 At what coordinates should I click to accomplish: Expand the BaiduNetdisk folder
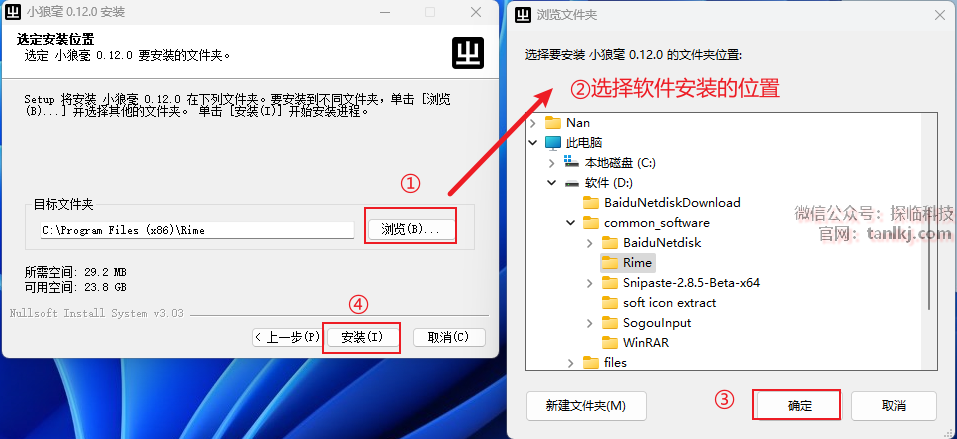(x=590, y=243)
